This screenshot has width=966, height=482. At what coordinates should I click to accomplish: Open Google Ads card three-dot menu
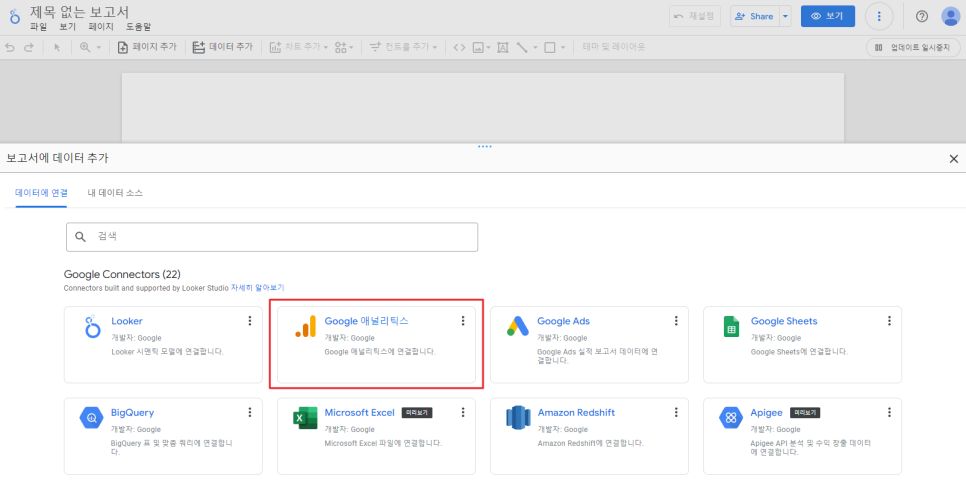tap(676, 321)
